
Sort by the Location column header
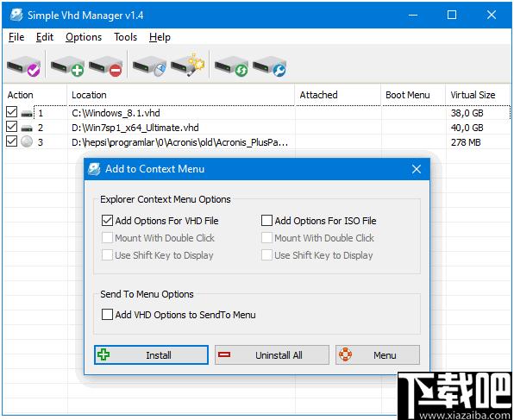(x=180, y=95)
